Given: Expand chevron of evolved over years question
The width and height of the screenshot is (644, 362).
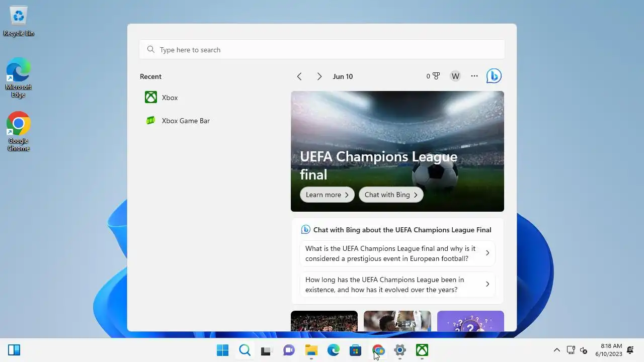Looking at the screenshot, I should tap(487, 285).
